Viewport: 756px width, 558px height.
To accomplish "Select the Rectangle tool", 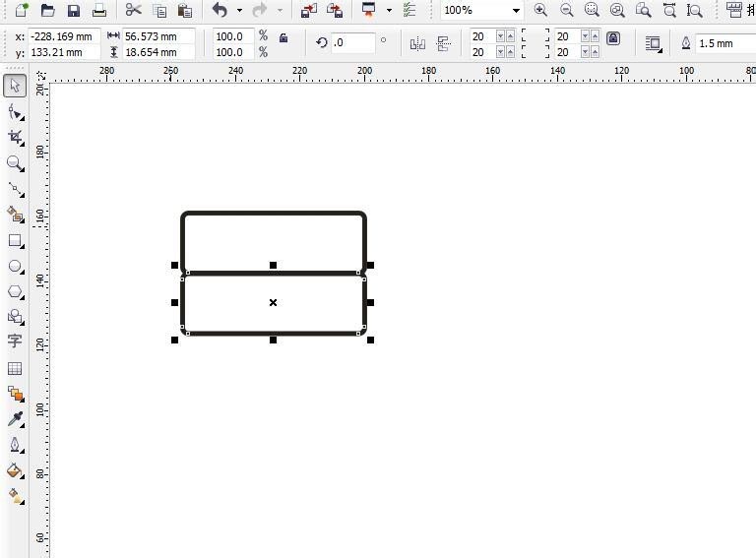I will pyautogui.click(x=15, y=241).
